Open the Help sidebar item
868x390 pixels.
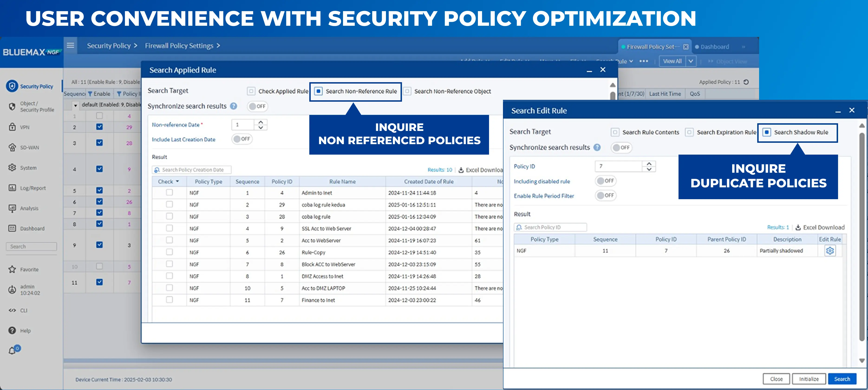tap(20, 330)
